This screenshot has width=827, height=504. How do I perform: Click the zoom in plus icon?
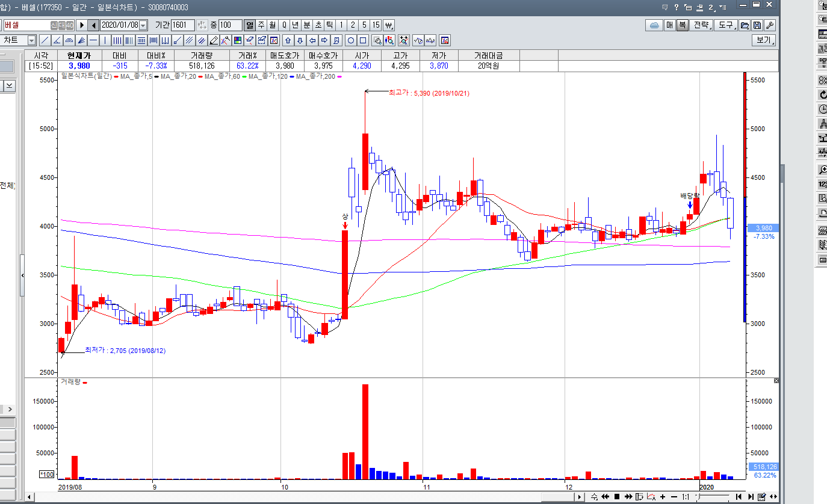[663, 497]
